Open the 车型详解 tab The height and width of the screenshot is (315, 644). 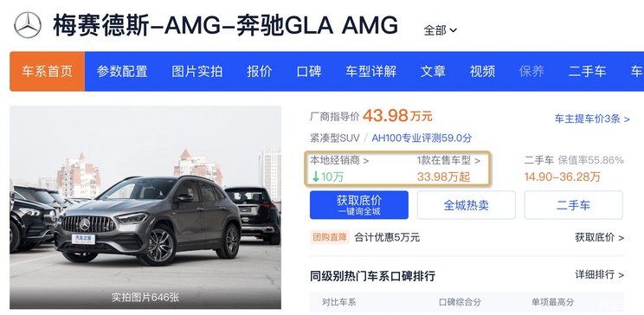[370, 72]
